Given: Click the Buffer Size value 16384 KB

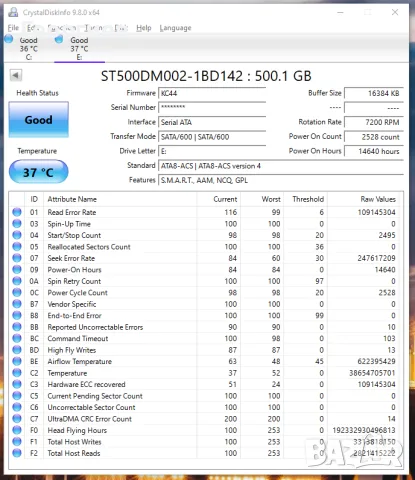Looking at the screenshot, I should [x=374, y=93].
